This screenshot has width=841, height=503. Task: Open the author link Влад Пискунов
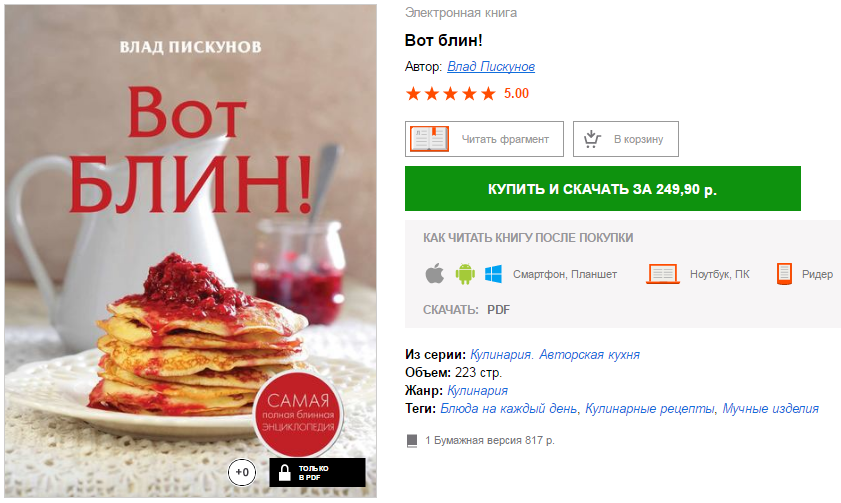pyautogui.click(x=491, y=66)
